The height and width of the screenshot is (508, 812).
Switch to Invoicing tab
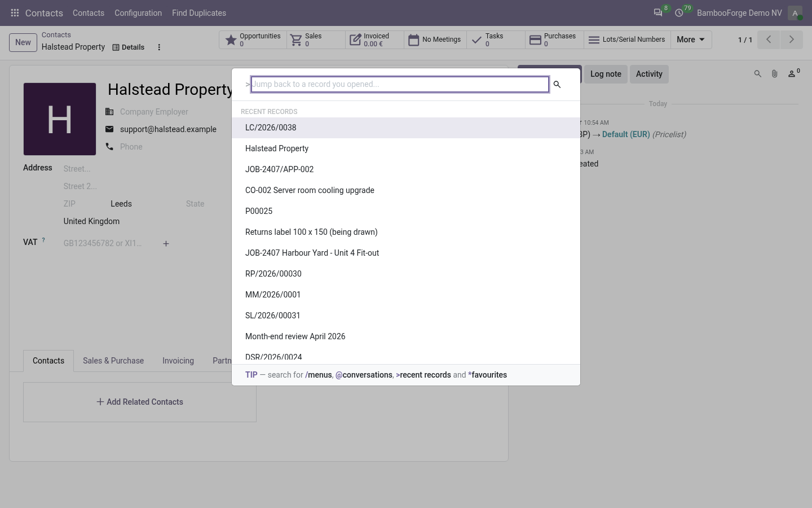pos(178,361)
